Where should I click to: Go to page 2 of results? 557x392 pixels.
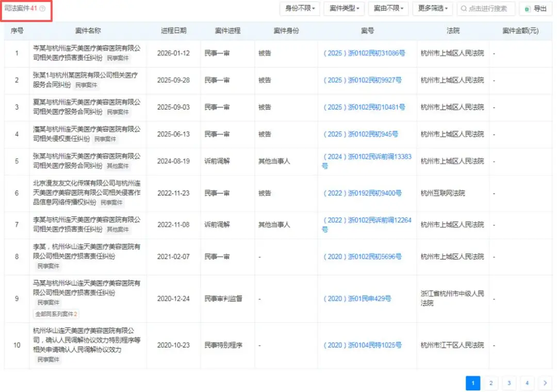491,383
